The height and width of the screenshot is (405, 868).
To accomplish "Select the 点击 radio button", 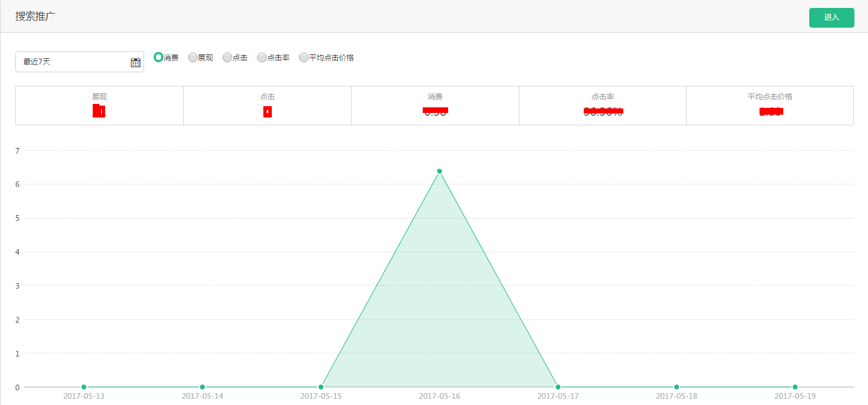I will (227, 57).
